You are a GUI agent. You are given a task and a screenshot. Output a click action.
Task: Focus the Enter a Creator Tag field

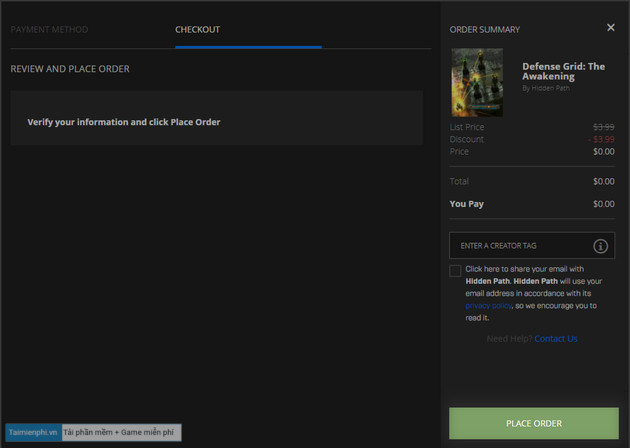coord(532,245)
